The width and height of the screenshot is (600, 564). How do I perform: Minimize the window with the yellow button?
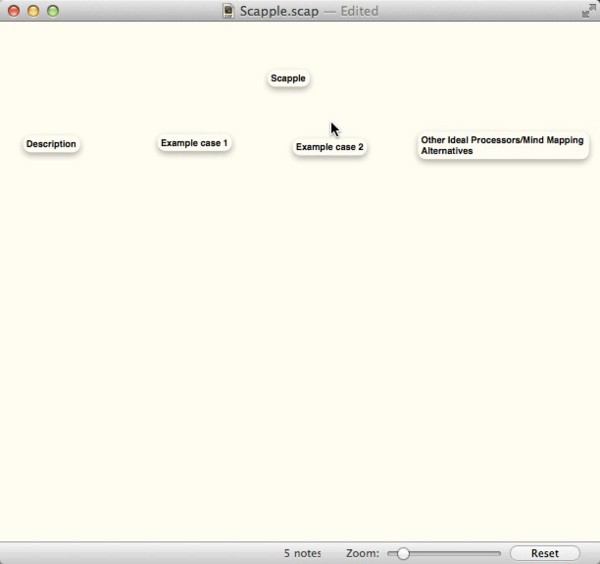[x=33, y=11]
